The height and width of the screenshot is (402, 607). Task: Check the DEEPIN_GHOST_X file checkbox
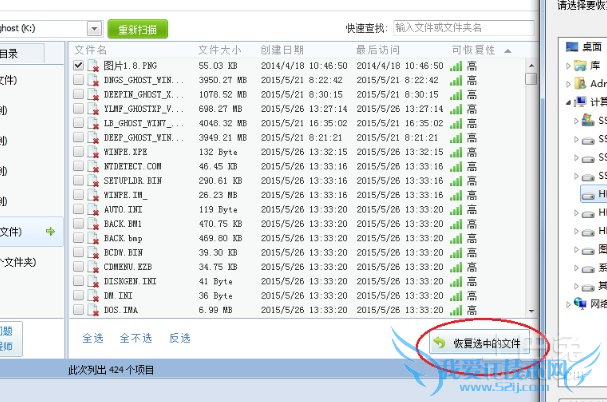[78, 94]
